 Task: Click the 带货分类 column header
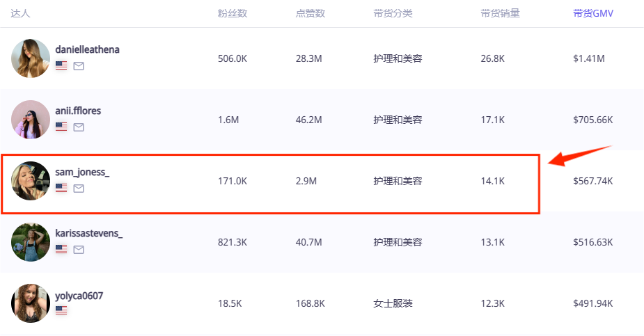pyautogui.click(x=393, y=13)
